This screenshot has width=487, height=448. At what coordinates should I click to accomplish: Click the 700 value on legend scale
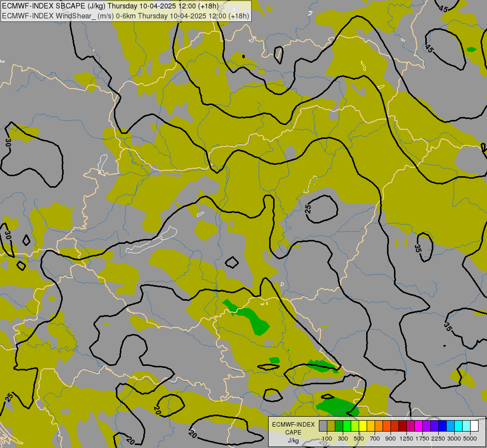tap(375, 439)
